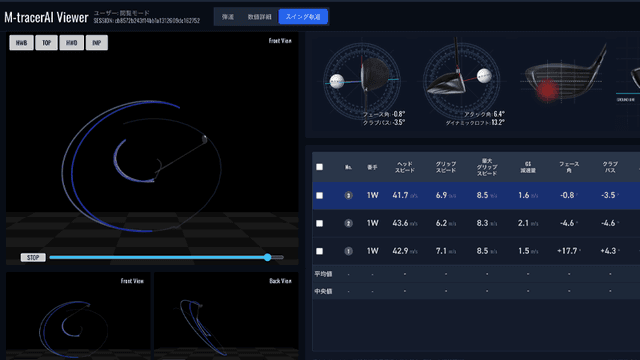Check the box for swing row 3

(x=320, y=196)
